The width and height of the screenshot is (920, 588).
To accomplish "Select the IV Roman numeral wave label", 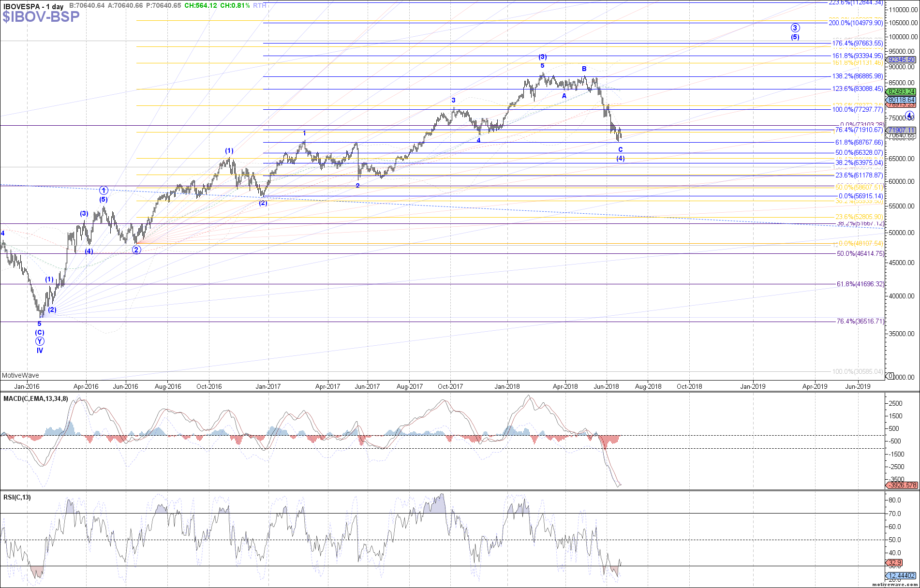I will coord(40,351).
